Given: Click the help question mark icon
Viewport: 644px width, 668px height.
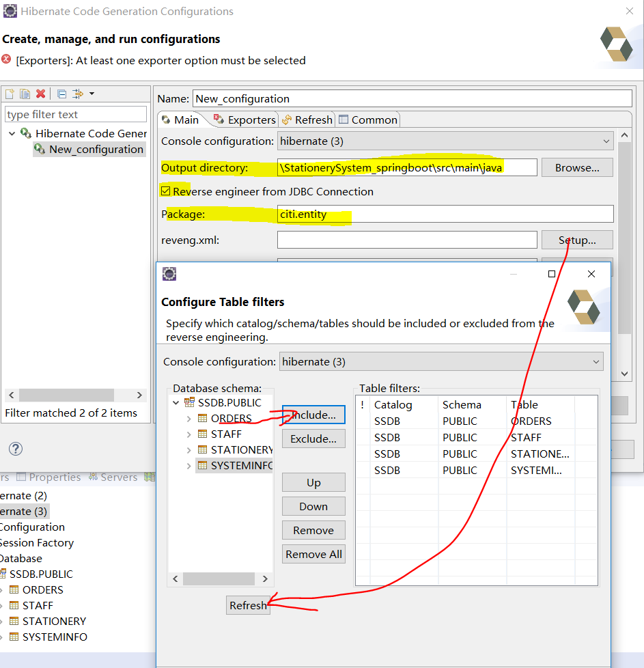Looking at the screenshot, I should [16, 449].
